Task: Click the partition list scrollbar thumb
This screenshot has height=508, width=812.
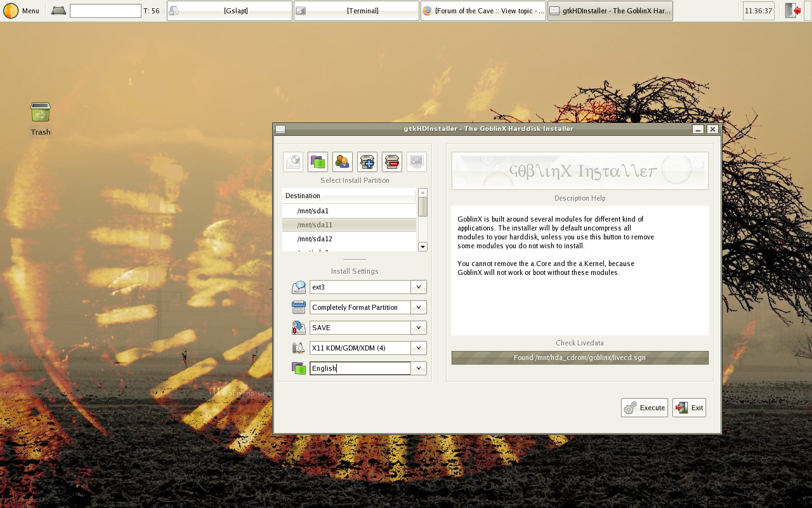Action: [x=423, y=207]
